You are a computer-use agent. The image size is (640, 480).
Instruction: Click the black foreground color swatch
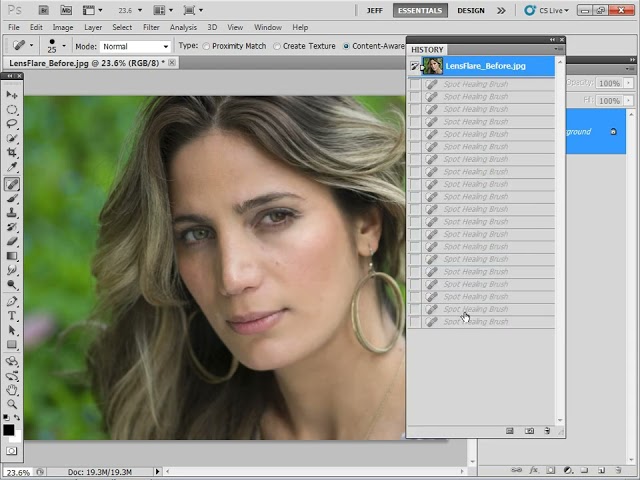tap(9, 429)
